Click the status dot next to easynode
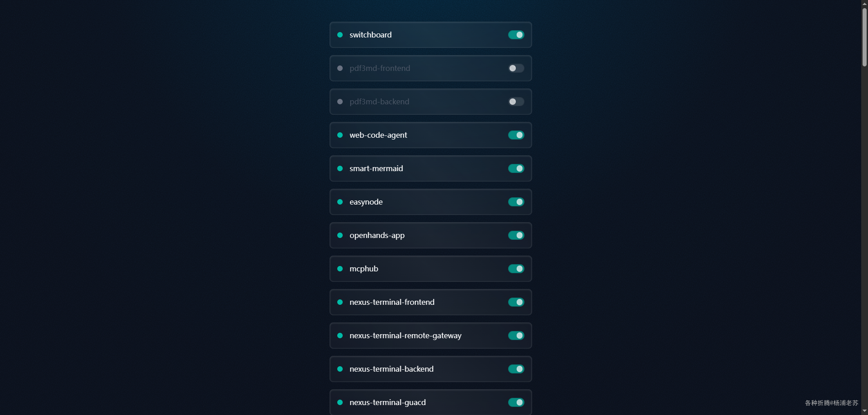This screenshot has height=415, width=868. (340, 202)
